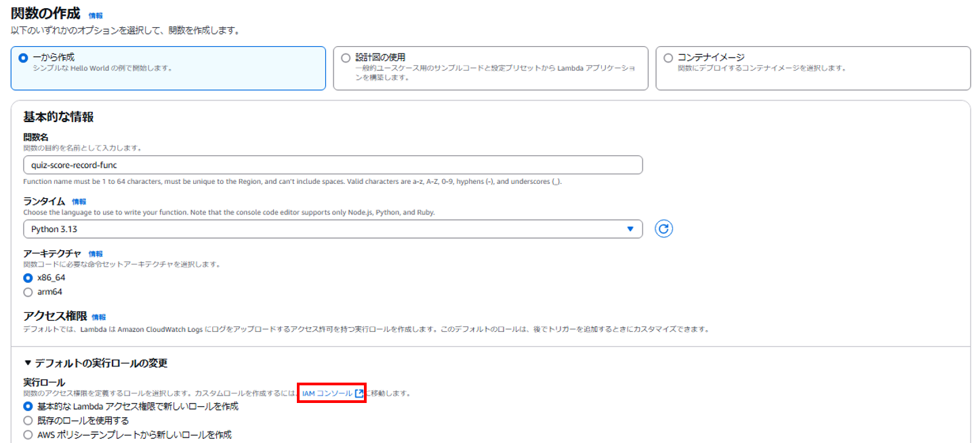Screen dimensions: 980x443
Task: Open the 情報 link beside アクセス権限
Action: (x=99, y=317)
